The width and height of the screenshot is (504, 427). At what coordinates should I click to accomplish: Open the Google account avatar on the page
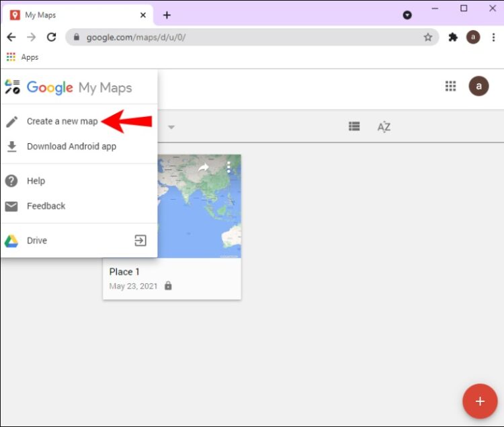pyautogui.click(x=478, y=86)
